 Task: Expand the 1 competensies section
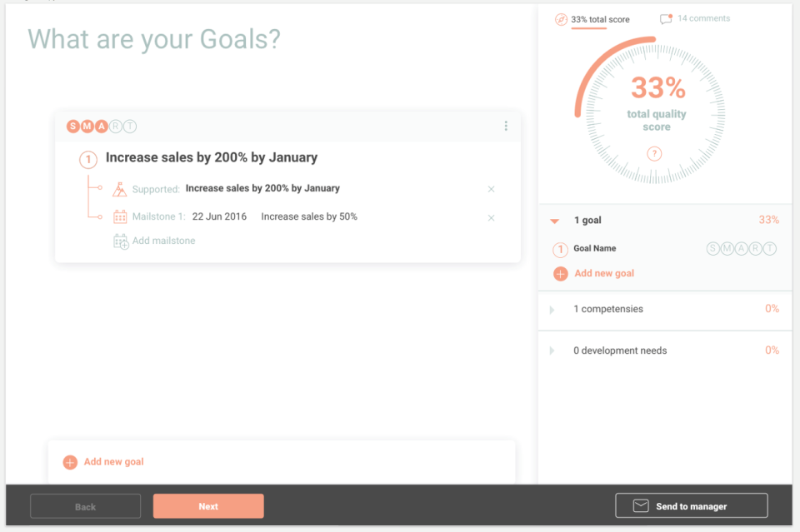(552, 310)
